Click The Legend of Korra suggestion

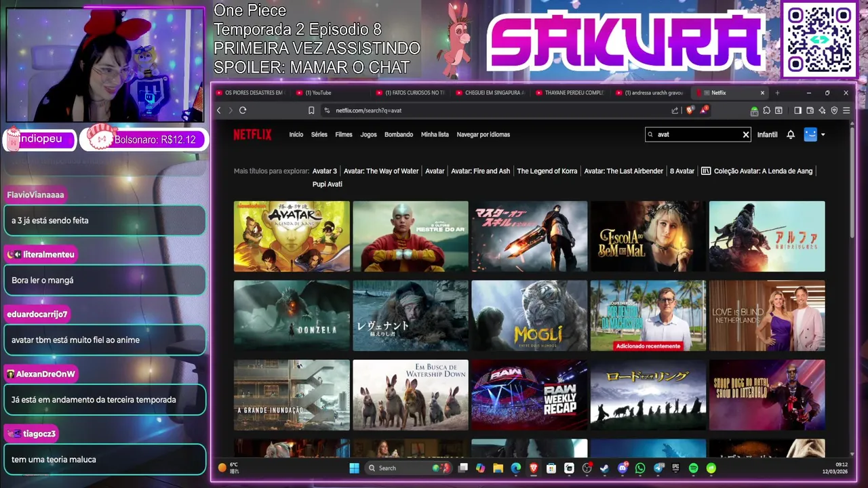(x=547, y=171)
